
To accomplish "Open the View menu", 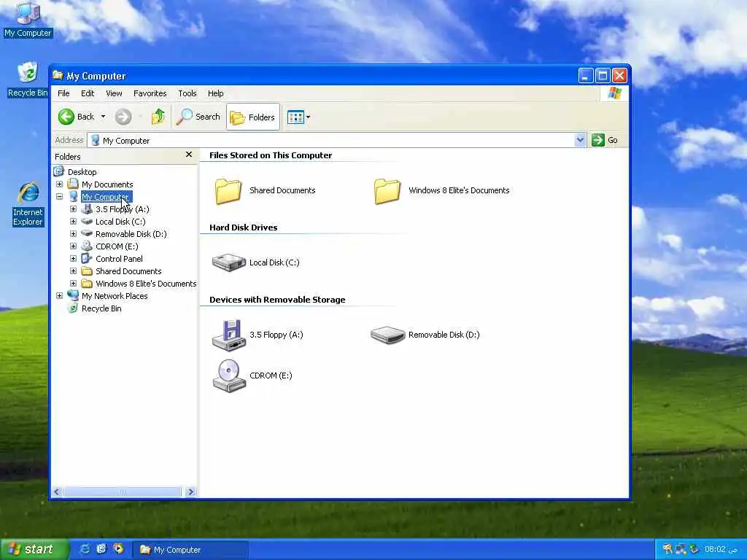I will pyautogui.click(x=114, y=93).
